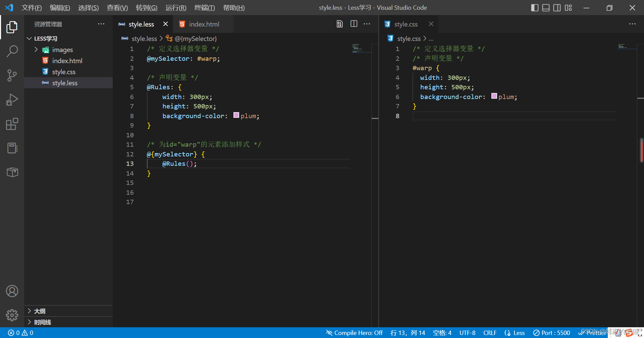Open the Explorer view in activity bar

(x=12, y=27)
